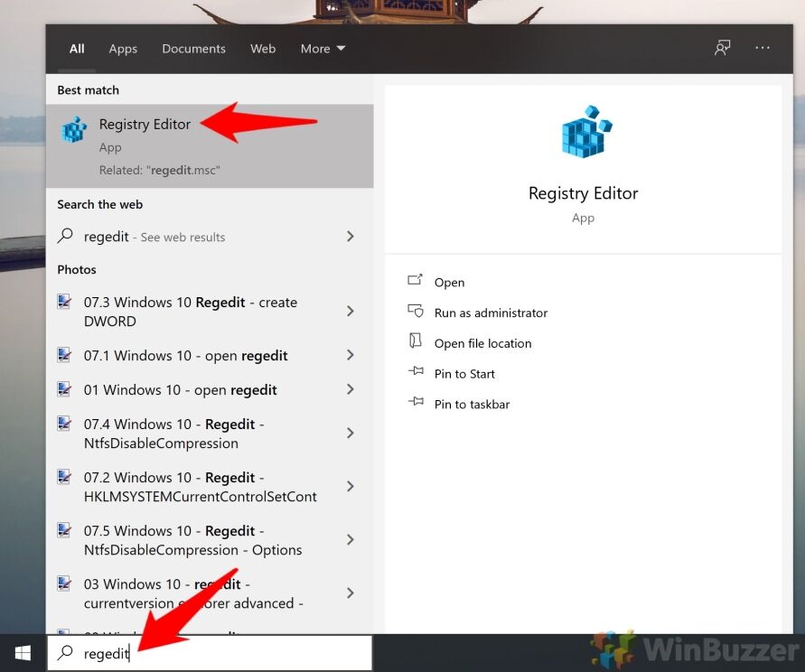The width and height of the screenshot is (805, 672).
Task: Click the magnifier icon beside regedit web result
Action: 65,236
